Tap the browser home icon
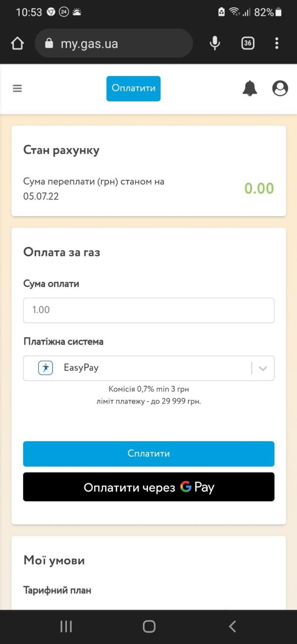297x644 pixels. [17, 44]
